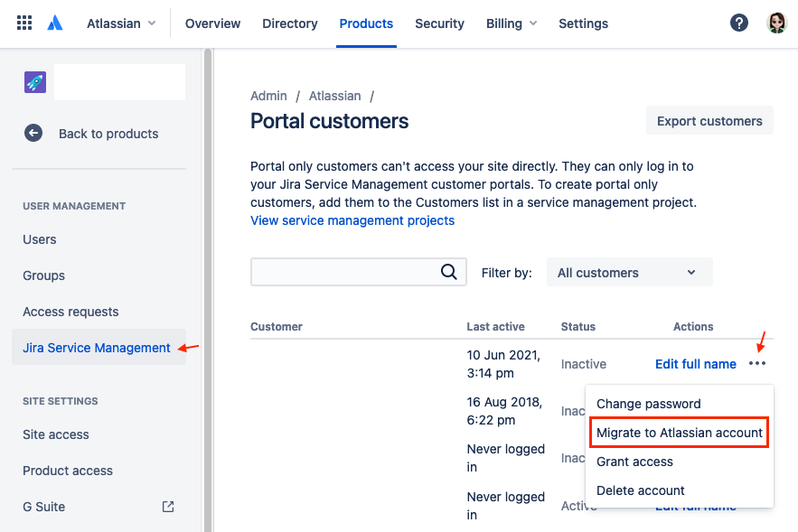The image size is (798, 532).
Task: Select Jira Service Management in sidebar
Action: (x=99, y=348)
